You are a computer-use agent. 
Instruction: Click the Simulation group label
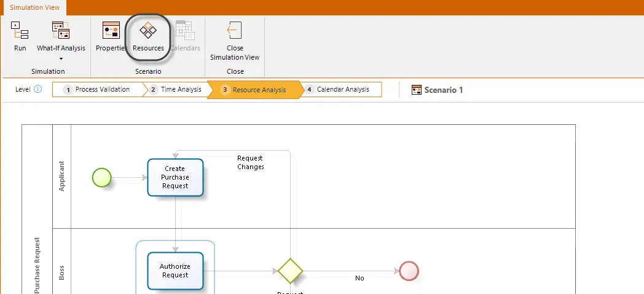point(48,71)
